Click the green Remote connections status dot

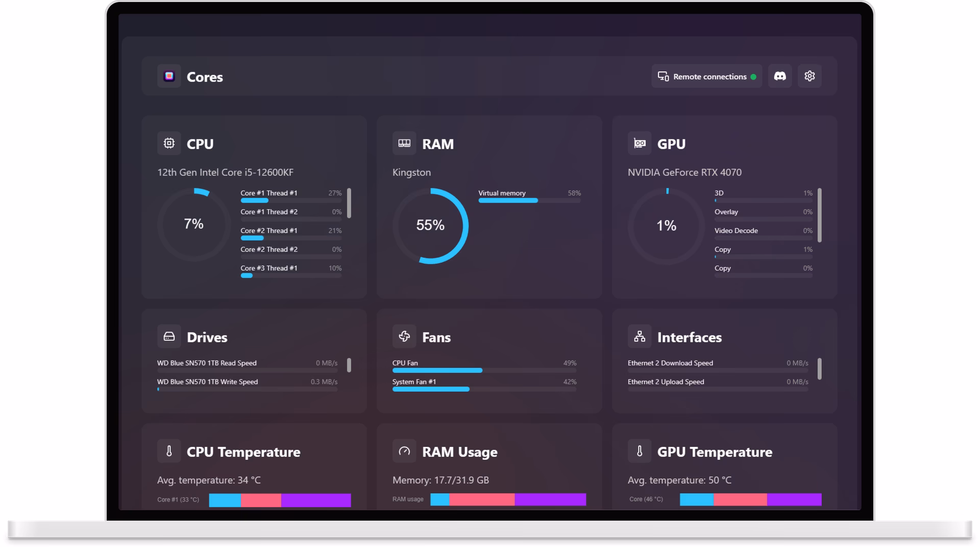[753, 77]
